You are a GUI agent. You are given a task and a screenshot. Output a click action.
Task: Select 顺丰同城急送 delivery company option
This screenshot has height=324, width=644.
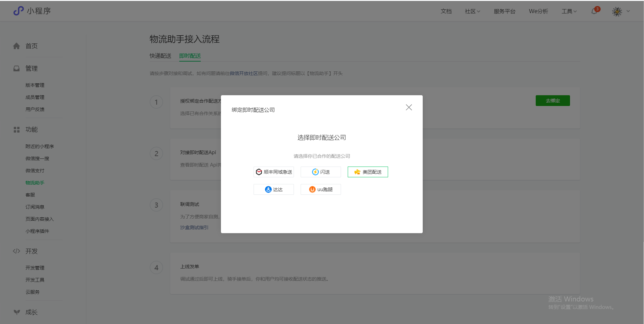tap(274, 172)
